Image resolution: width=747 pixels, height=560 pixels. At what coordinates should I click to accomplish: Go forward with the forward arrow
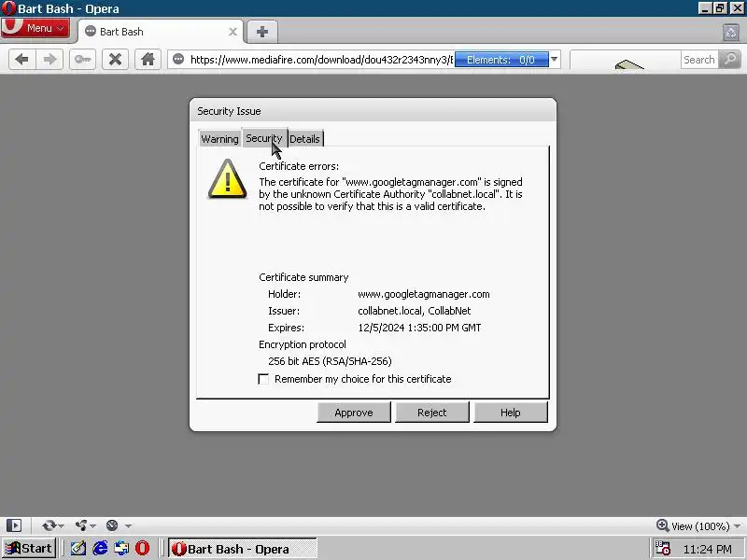tap(49, 60)
